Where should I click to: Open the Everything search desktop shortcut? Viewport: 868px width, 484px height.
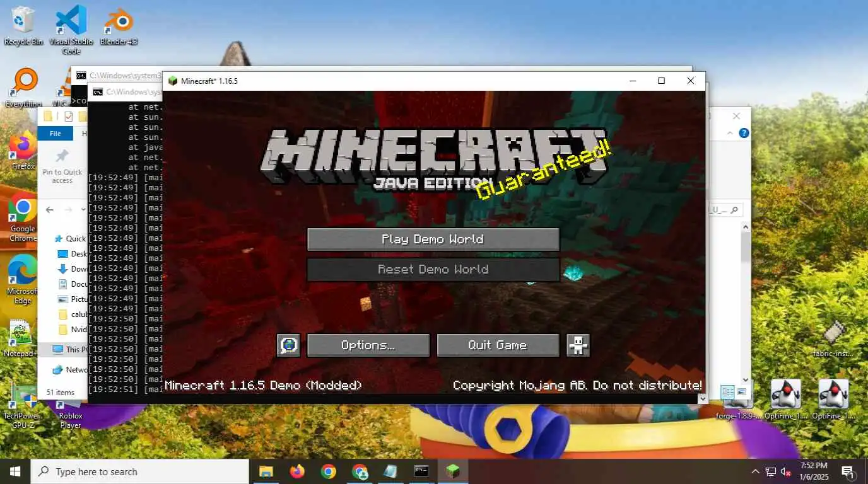(x=23, y=88)
